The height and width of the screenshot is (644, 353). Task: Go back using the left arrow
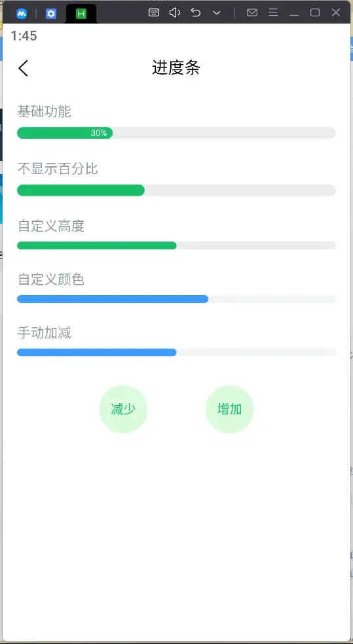tap(24, 68)
